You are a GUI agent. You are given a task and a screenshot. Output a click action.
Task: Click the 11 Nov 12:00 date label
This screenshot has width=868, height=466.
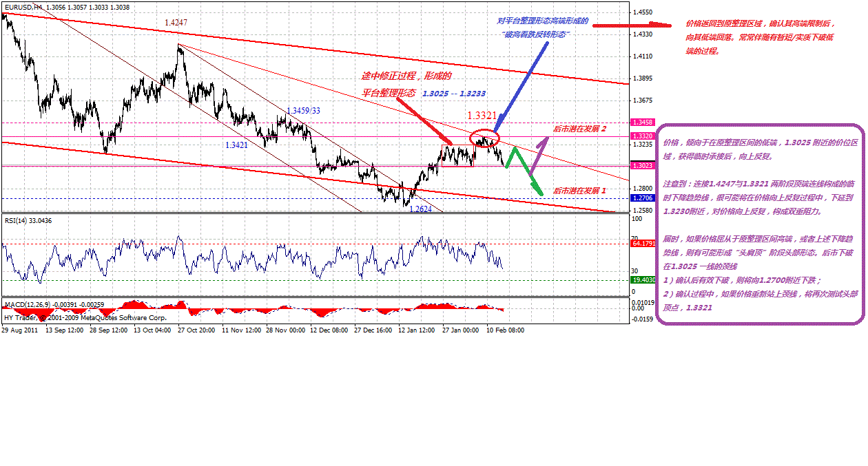pos(241,330)
